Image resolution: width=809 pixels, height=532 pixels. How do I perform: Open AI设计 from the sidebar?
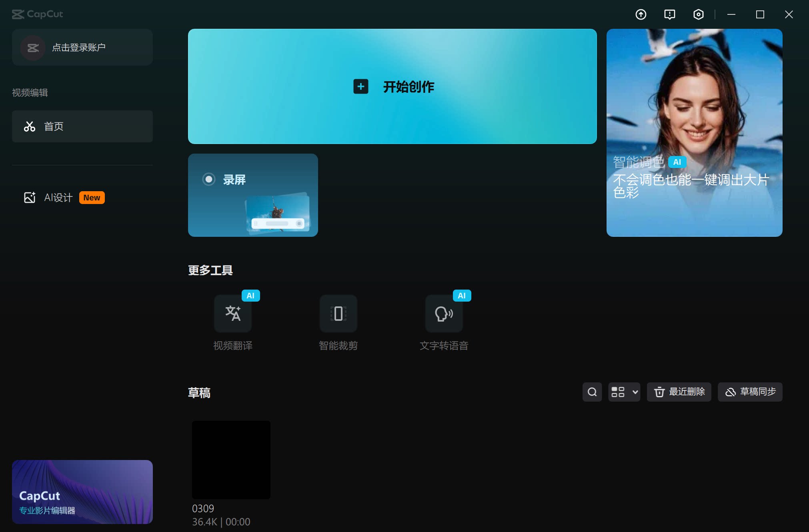58,197
